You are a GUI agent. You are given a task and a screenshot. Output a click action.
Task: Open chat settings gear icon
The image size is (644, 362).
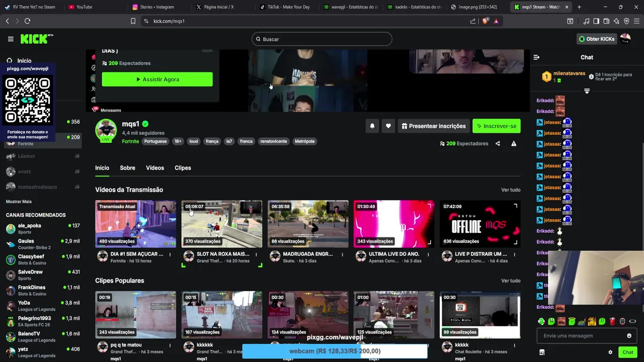click(x=610, y=352)
